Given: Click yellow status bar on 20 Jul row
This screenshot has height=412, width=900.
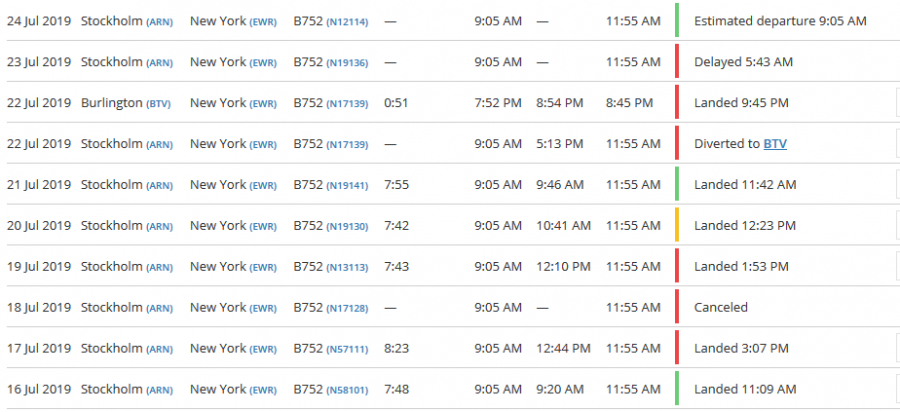Looking at the screenshot, I should 677,226.
